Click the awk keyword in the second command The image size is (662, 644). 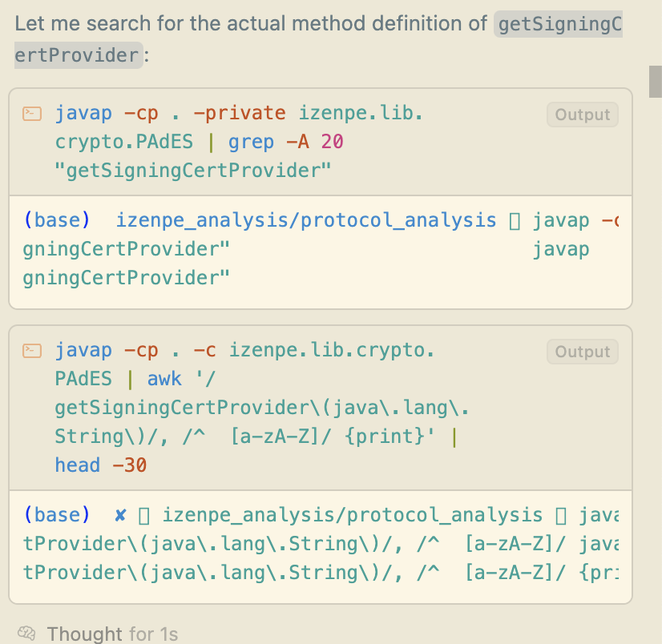click(x=164, y=377)
